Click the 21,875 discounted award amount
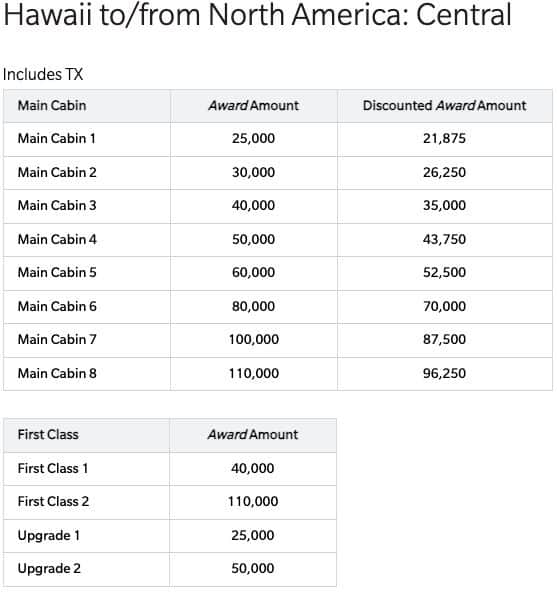 (444, 139)
